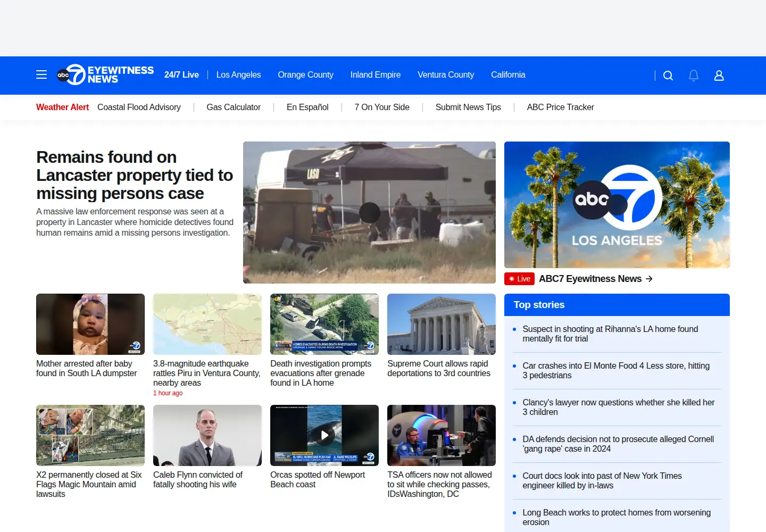Click the arrow next to ABC7 Eyewitness News
This screenshot has width=766, height=532.
coord(649,279)
